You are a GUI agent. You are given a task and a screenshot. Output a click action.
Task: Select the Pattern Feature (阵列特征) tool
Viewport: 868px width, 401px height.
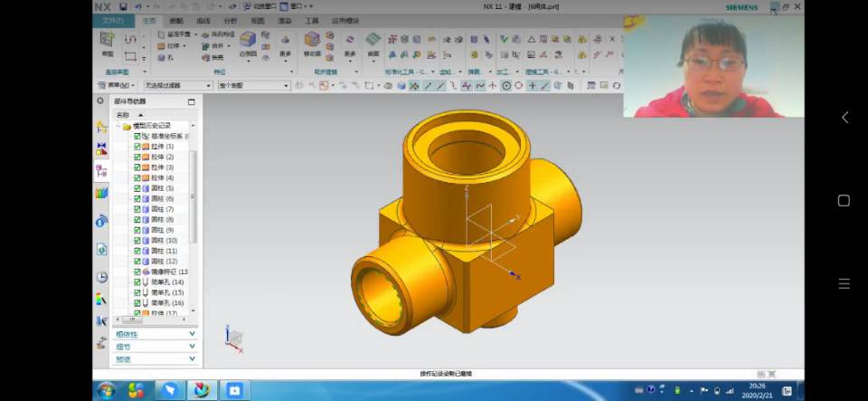[x=217, y=34]
